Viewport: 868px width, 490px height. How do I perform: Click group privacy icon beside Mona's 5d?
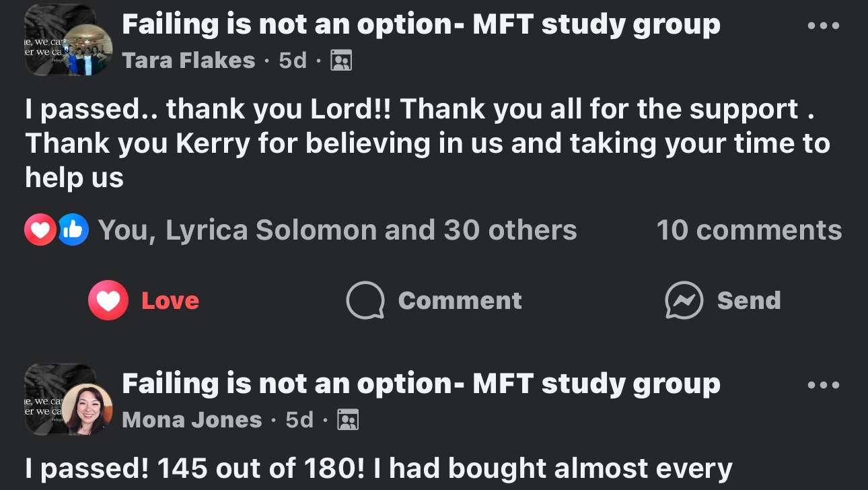click(x=348, y=420)
